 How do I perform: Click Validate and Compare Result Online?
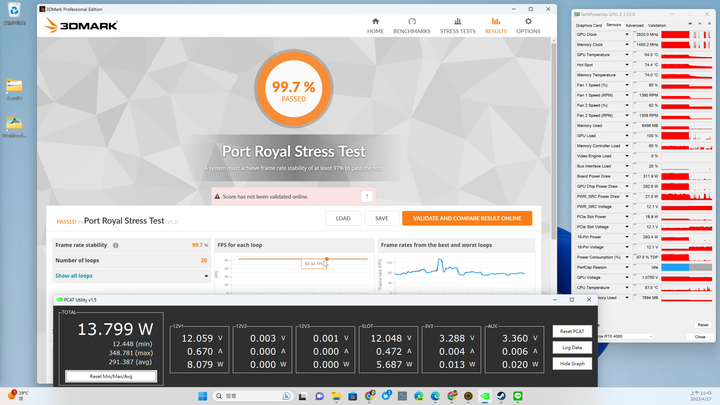pos(467,219)
